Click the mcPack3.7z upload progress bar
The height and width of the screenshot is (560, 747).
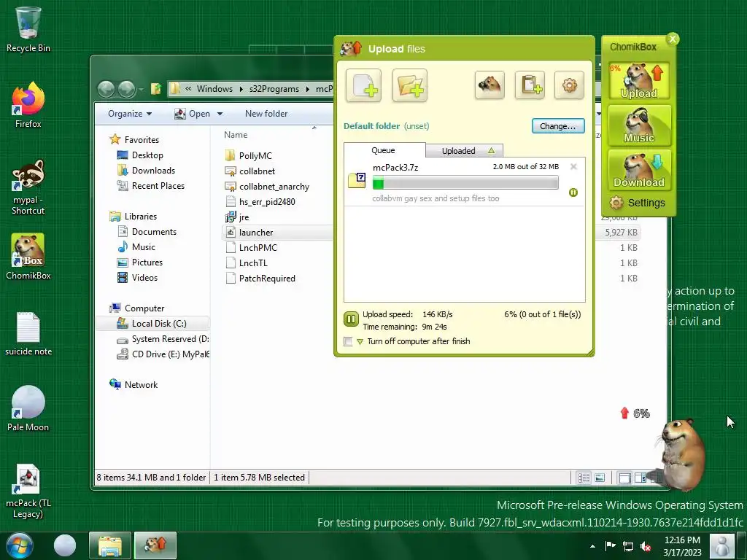point(465,183)
